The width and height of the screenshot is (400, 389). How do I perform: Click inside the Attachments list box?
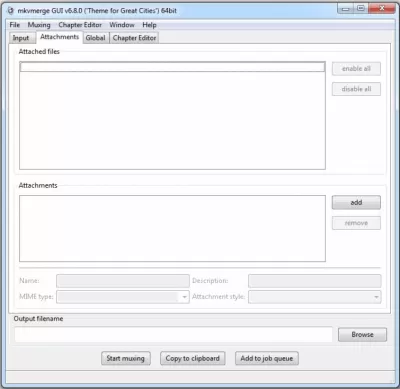(172, 228)
